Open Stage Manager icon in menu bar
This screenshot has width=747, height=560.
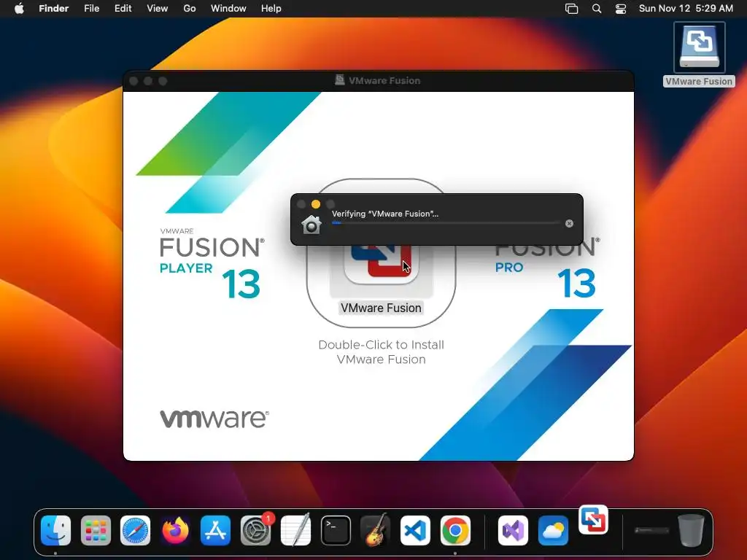tap(571, 9)
